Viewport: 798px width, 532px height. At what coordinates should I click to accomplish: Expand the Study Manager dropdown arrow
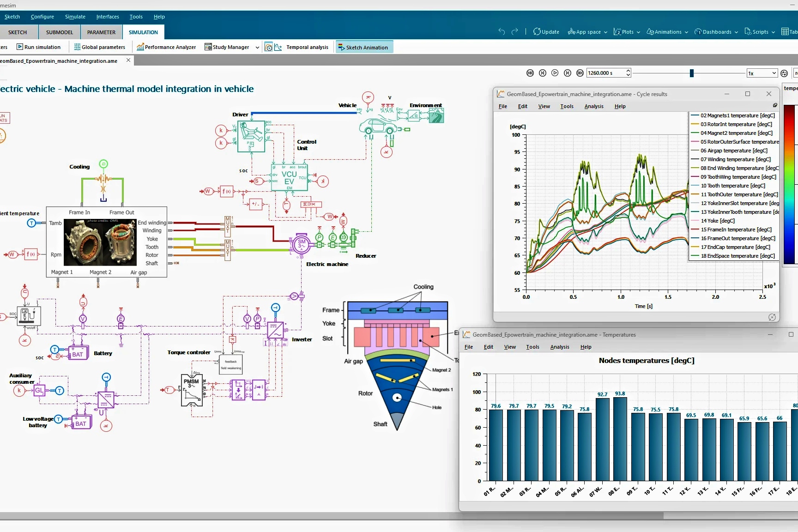pos(257,47)
